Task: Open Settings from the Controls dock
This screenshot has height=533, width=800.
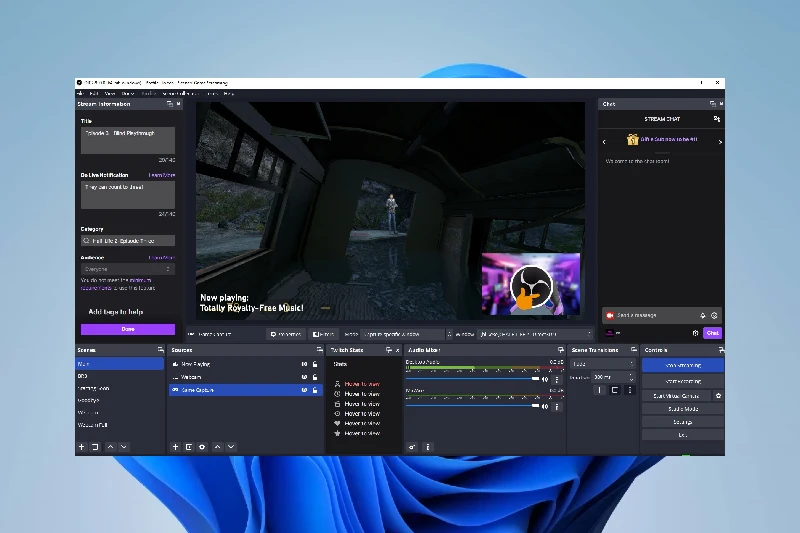Action: click(683, 422)
